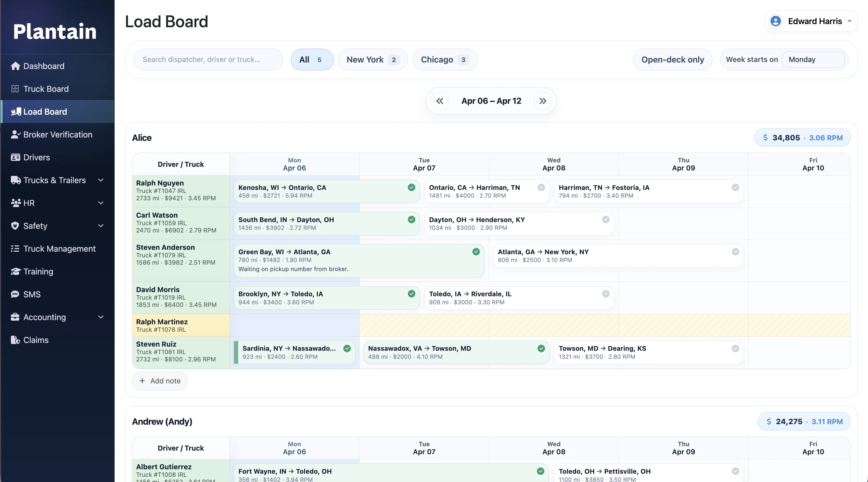Viewport: 868px width, 482px height.
Task: Select the Training sidebar icon
Action: [16, 272]
